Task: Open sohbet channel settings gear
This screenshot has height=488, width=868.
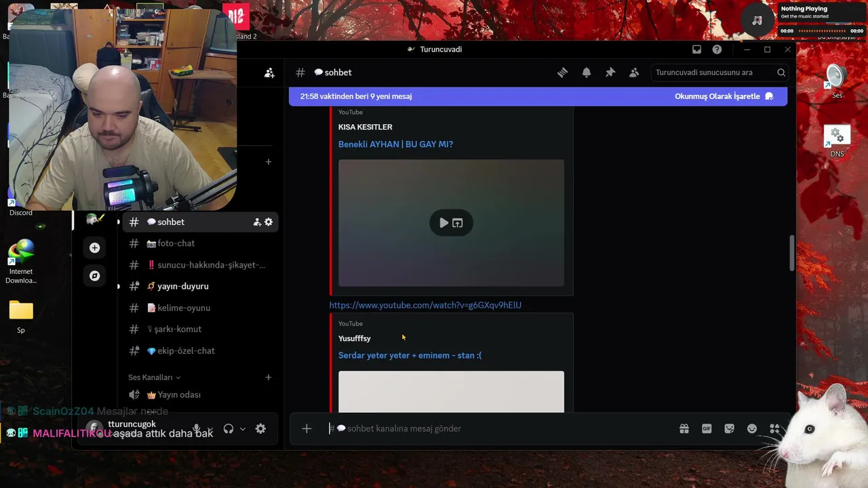Action: [x=269, y=222]
